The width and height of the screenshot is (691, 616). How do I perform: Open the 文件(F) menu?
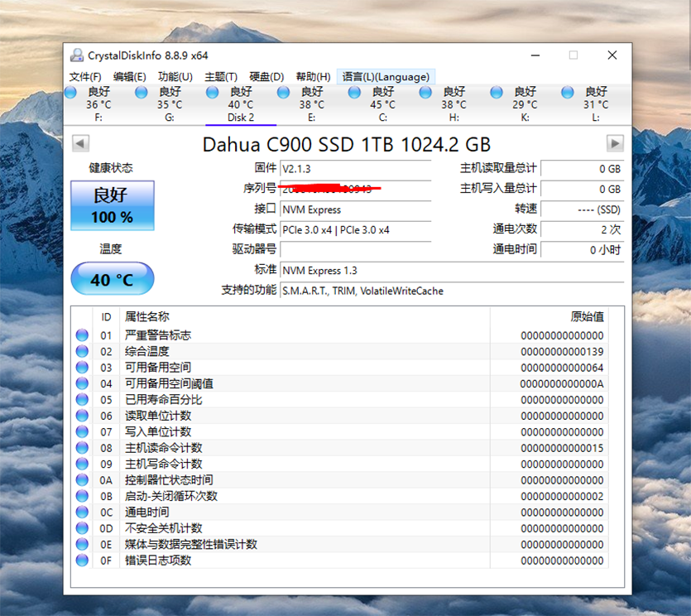click(x=85, y=77)
